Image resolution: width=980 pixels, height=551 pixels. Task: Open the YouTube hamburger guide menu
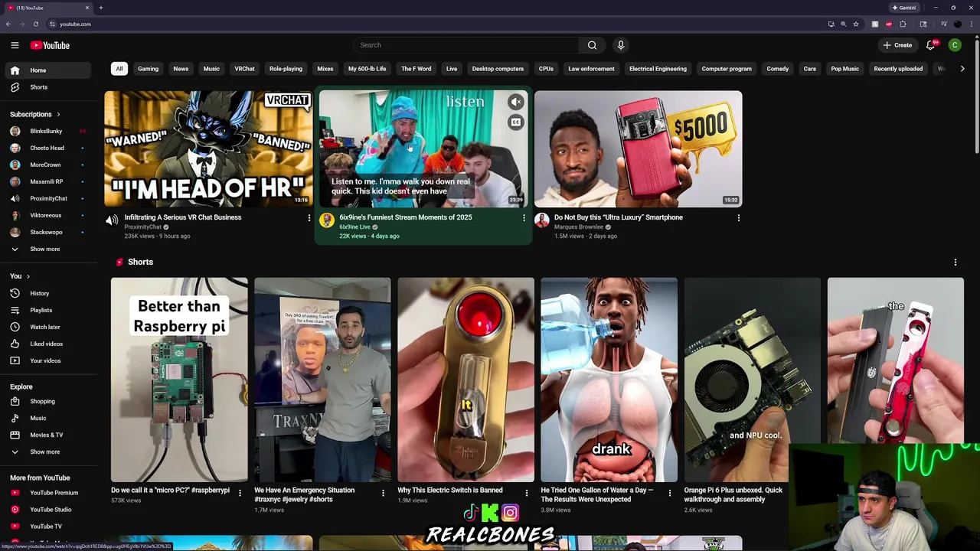coord(15,45)
